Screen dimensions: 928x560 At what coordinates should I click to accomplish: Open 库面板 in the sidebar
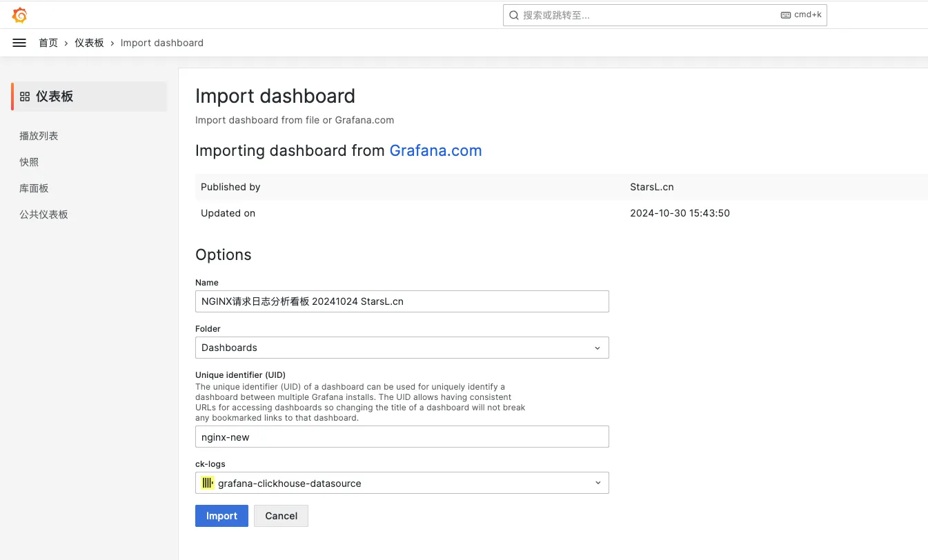click(x=34, y=188)
